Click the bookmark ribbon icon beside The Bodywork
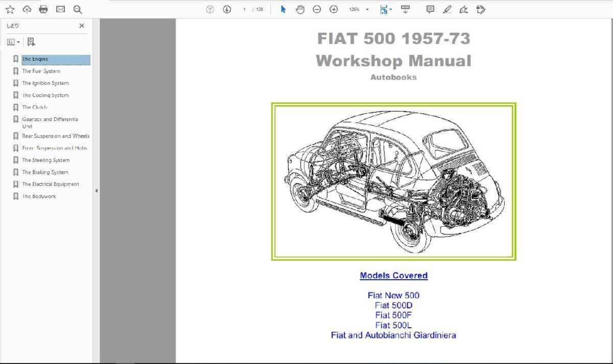The height and width of the screenshot is (364, 613). 16,197
